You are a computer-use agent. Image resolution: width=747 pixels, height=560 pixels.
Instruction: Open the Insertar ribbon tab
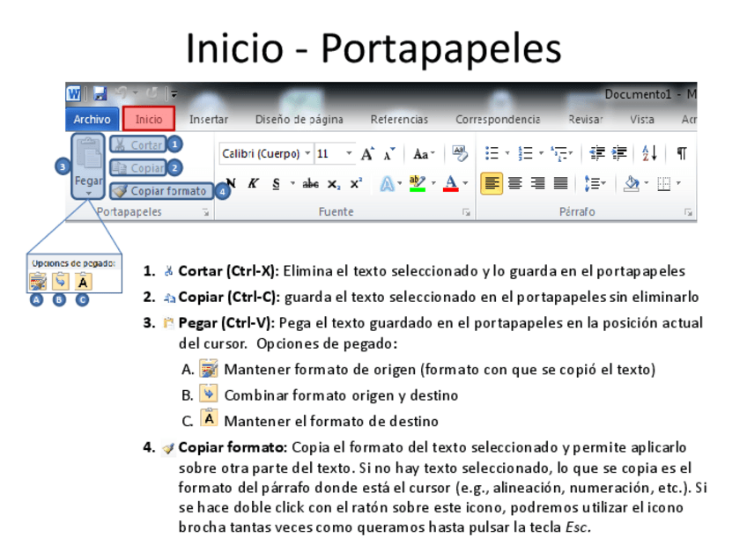[x=209, y=120]
